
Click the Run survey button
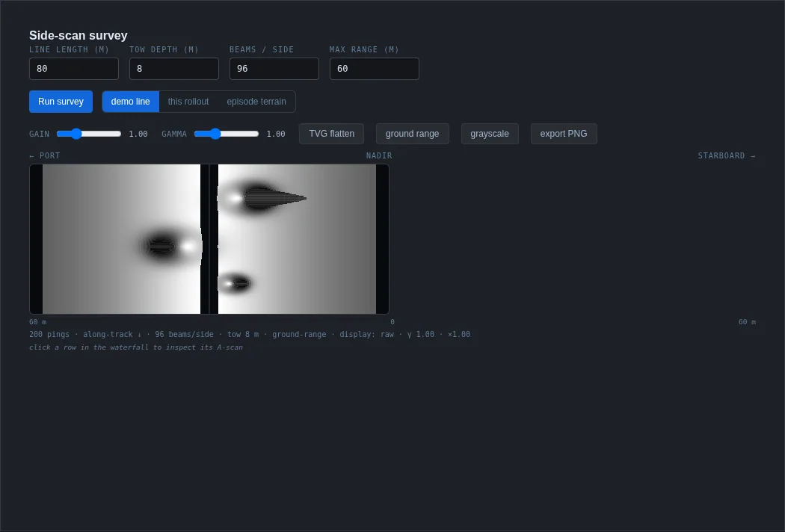[x=61, y=102]
